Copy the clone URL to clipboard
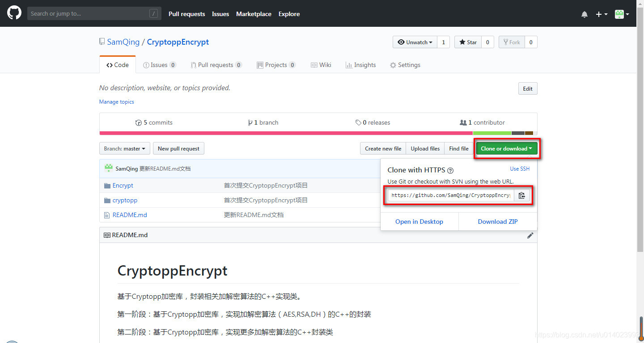Image resolution: width=644 pixels, height=343 pixels. pyautogui.click(x=522, y=195)
